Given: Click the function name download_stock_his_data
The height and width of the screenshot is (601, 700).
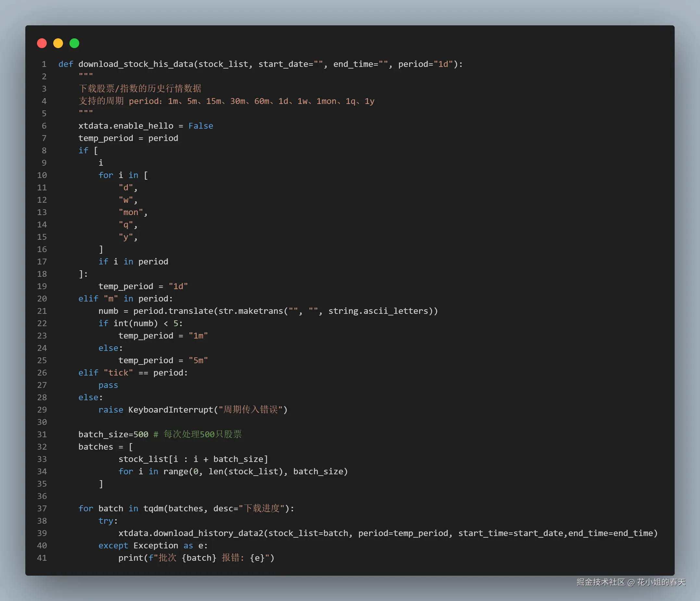Looking at the screenshot, I should point(136,64).
